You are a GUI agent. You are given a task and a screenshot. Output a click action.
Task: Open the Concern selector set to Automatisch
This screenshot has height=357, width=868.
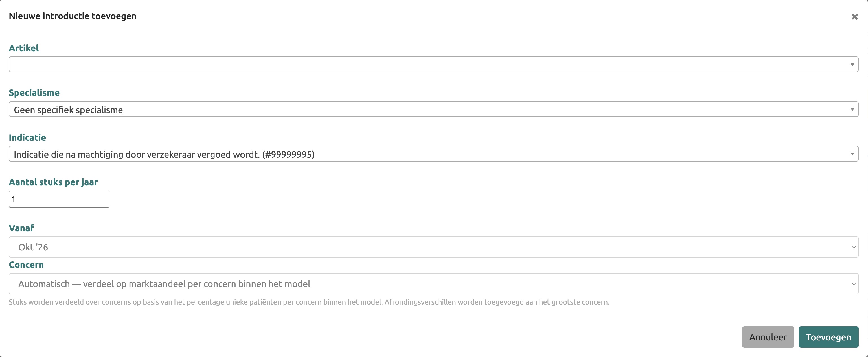coord(433,284)
